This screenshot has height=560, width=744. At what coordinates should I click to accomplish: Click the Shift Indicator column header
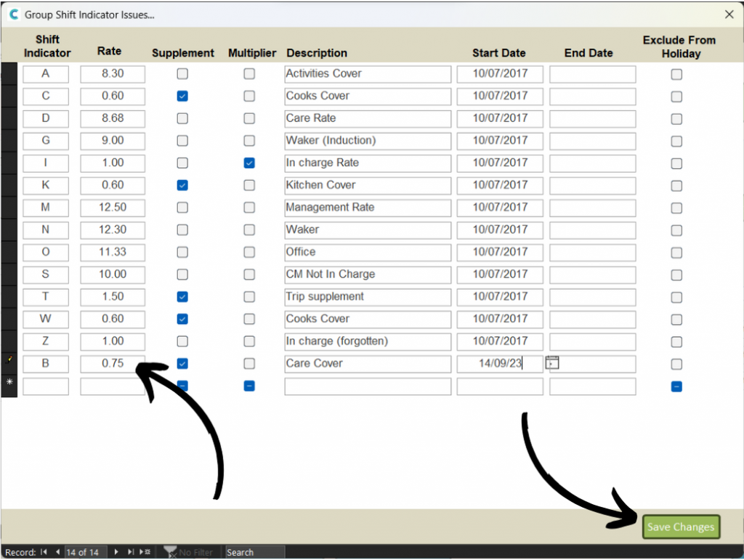click(x=47, y=46)
